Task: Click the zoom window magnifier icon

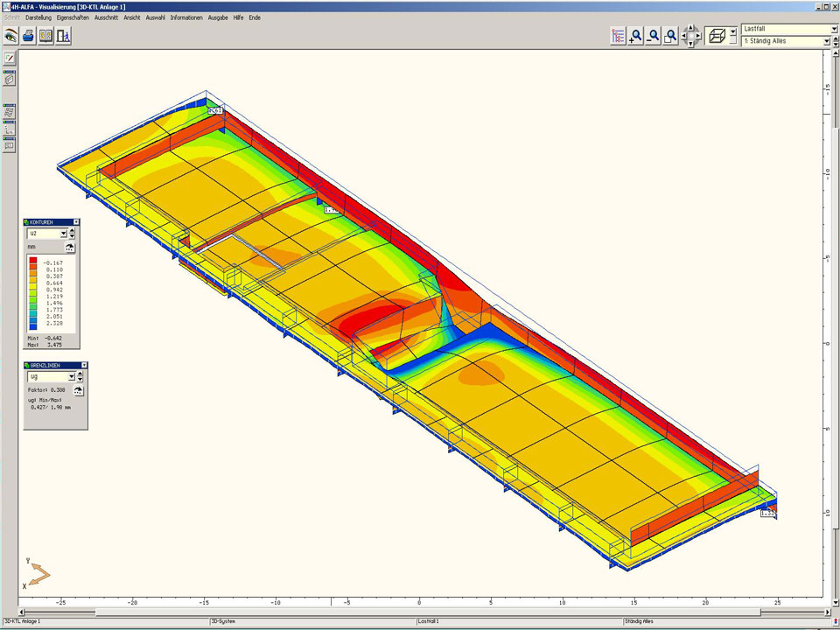Action: (671, 36)
